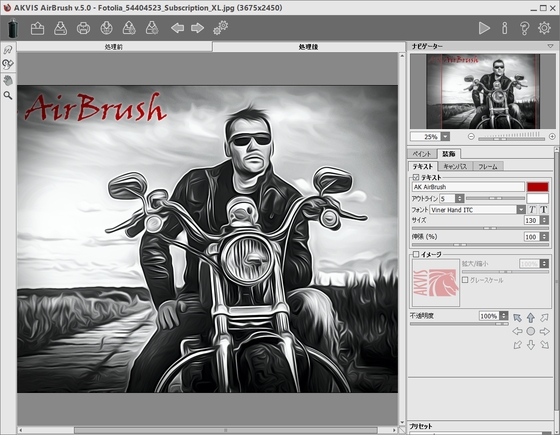The image size is (560, 435).
Task: Click the white outline color swatch
Action: tap(538, 198)
